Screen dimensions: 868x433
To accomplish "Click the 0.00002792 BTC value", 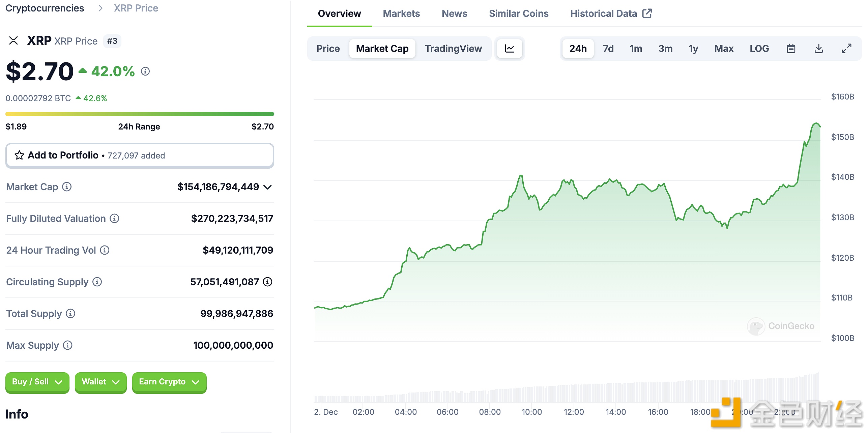I will click(x=38, y=98).
